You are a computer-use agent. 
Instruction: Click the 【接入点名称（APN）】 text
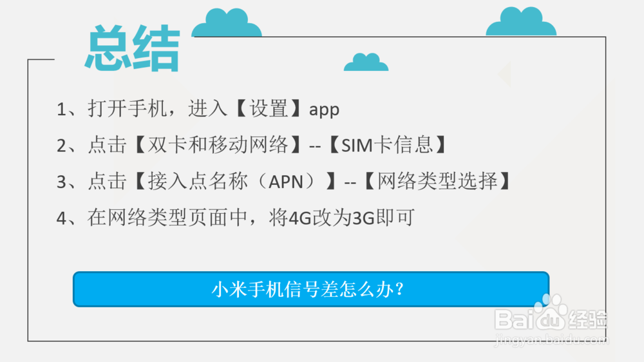(x=235, y=182)
